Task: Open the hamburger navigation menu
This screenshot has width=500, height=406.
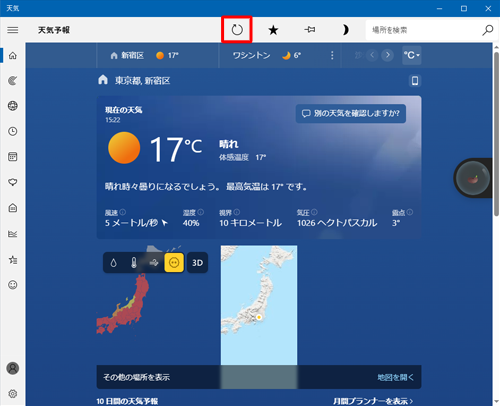Action: click(x=13, y=30)
